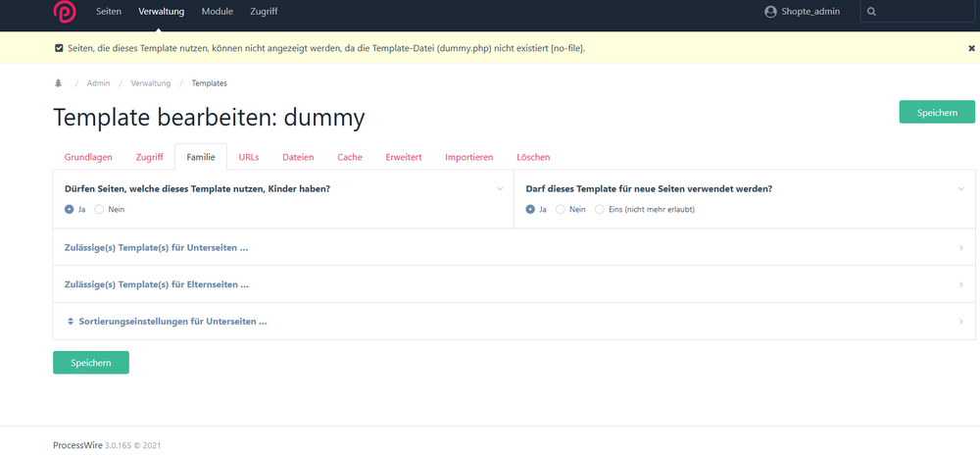Click the top-right Speichern button
The width and height of the screenshot is (980, 457).
tap(936, 113)
